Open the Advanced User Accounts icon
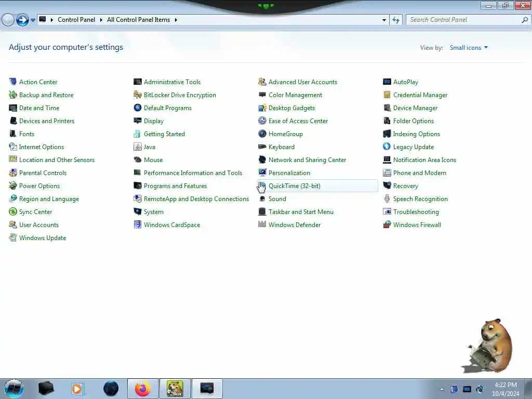The height and width of the screenshot is (399, 532). point(262,82)
